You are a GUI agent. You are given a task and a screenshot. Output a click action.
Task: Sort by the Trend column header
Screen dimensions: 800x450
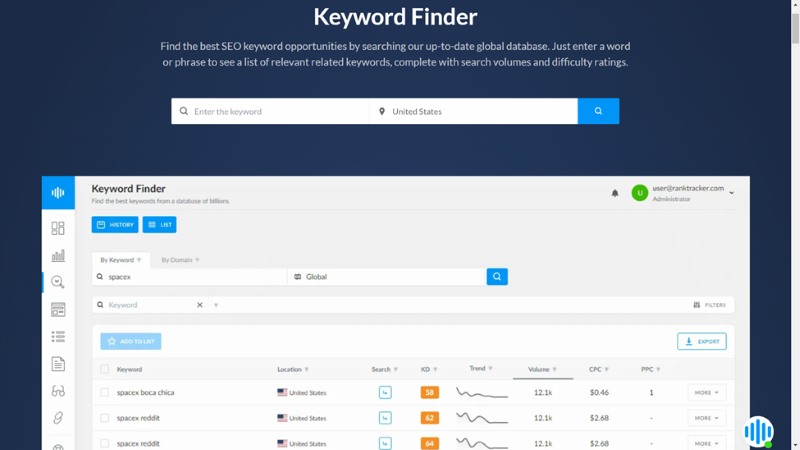pos(481,368)
